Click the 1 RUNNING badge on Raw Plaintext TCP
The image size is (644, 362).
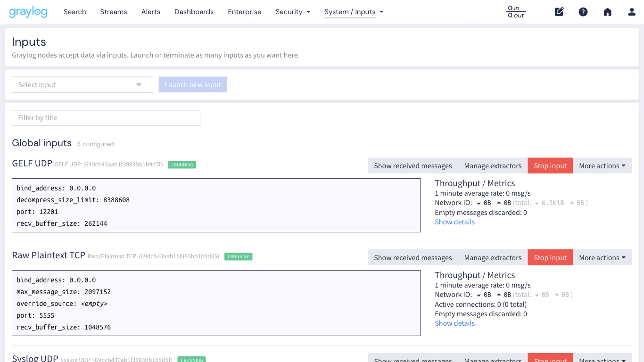(238, 256)
